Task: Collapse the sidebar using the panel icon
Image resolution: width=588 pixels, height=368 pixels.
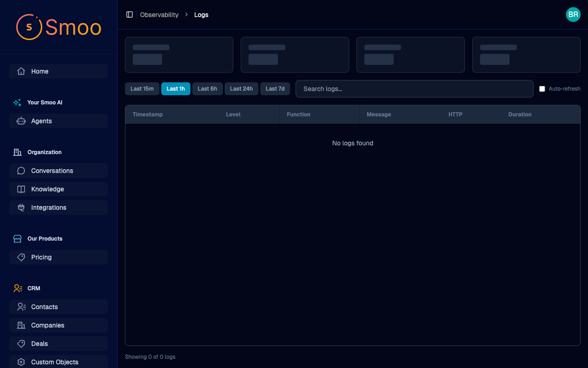Action: tap(130, 14)
